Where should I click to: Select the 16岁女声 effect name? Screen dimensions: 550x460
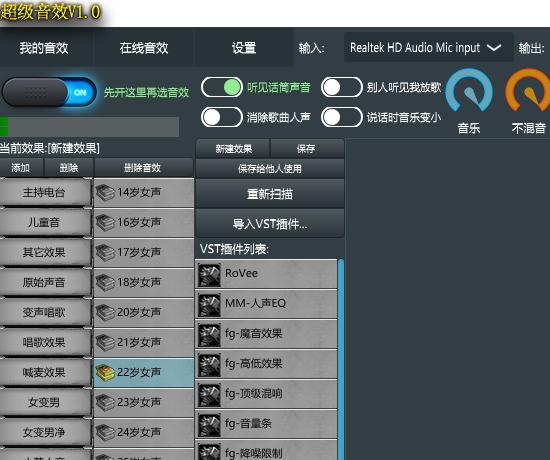[139, 222]
